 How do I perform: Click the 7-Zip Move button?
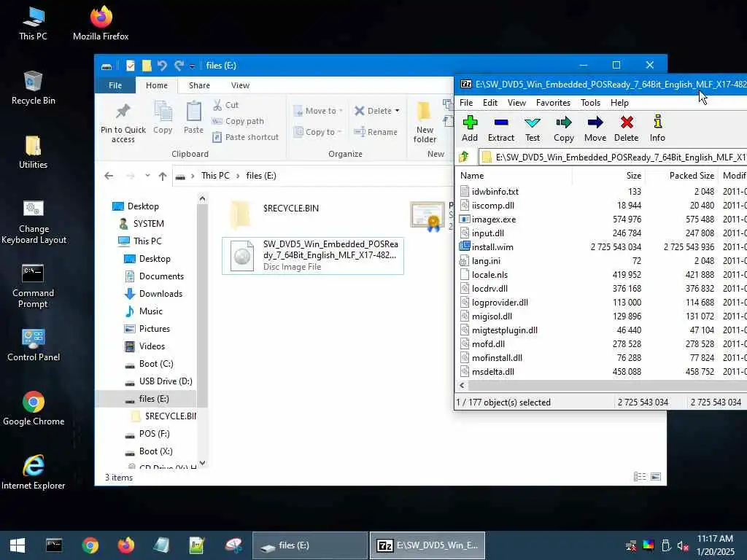[x=595, y=128]
